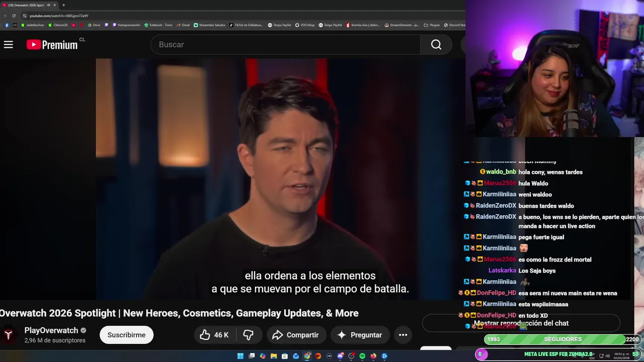Screen dimensions: 644x362
Task: Click the magnifier search button
Action: (x=436, y=45)
